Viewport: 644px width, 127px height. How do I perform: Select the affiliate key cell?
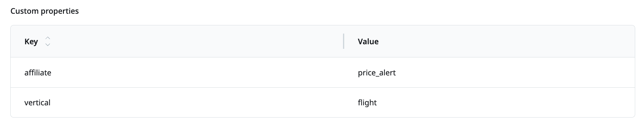click(38, 73)
